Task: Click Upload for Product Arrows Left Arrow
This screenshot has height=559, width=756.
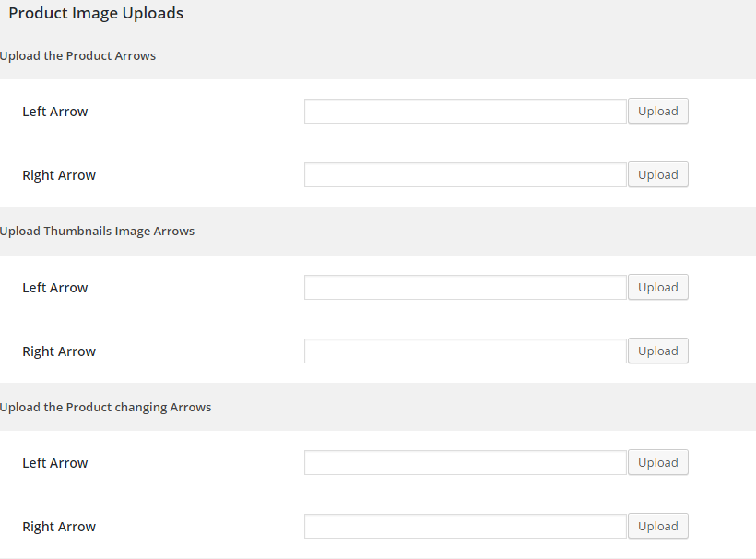Action: [x=657, y=112]
